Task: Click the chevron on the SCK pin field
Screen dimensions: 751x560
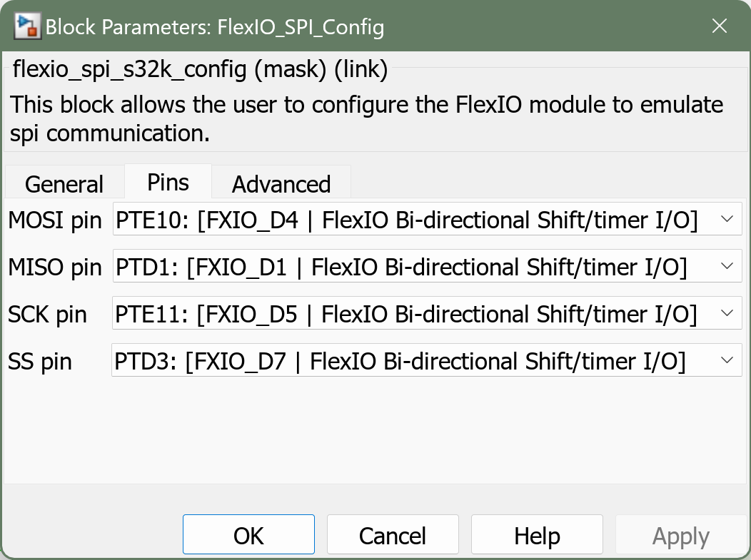Action: (x=726, y=313)
